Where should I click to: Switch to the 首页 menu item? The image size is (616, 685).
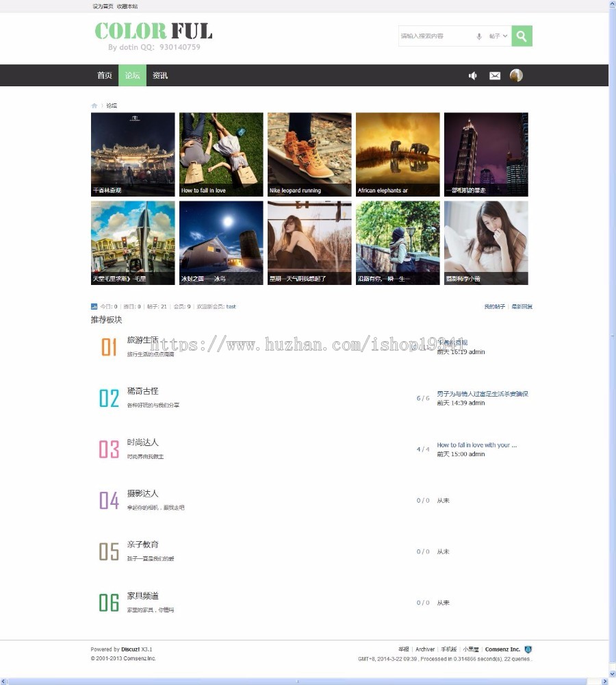point(104,75)
